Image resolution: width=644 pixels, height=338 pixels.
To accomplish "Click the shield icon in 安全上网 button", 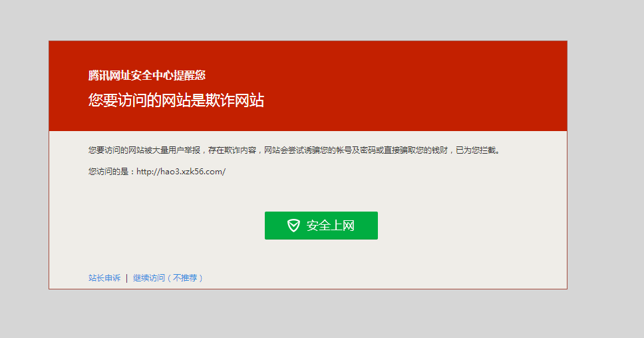I will pos(293,226).
